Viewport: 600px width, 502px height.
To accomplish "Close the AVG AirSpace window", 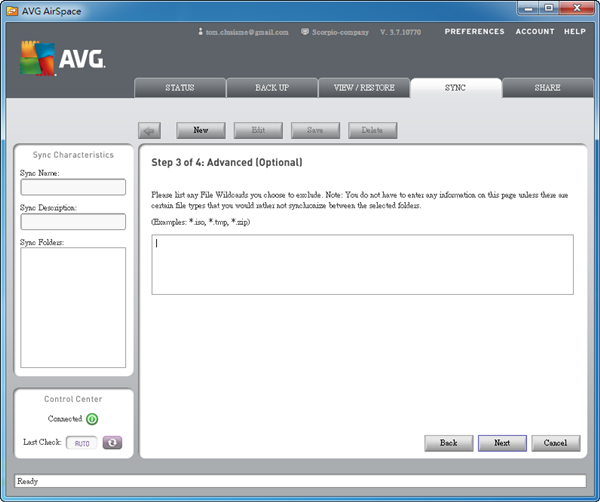I will (577, 8).
